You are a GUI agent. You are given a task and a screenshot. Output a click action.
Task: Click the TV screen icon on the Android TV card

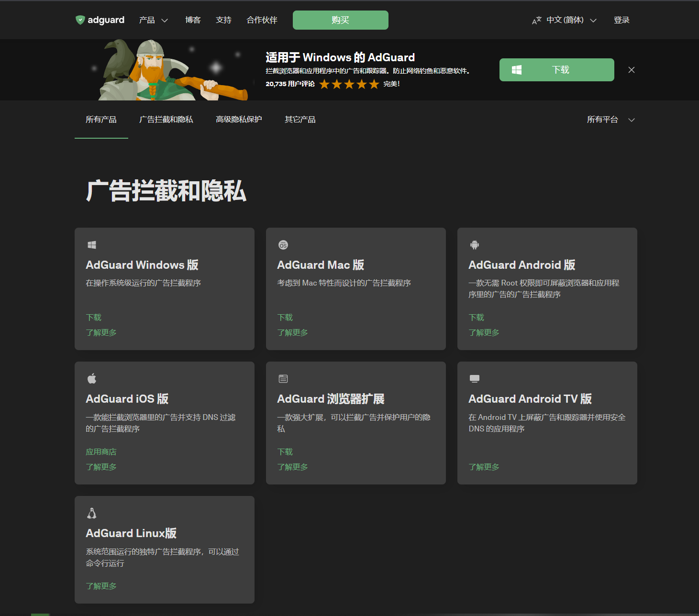coord(475,379)
